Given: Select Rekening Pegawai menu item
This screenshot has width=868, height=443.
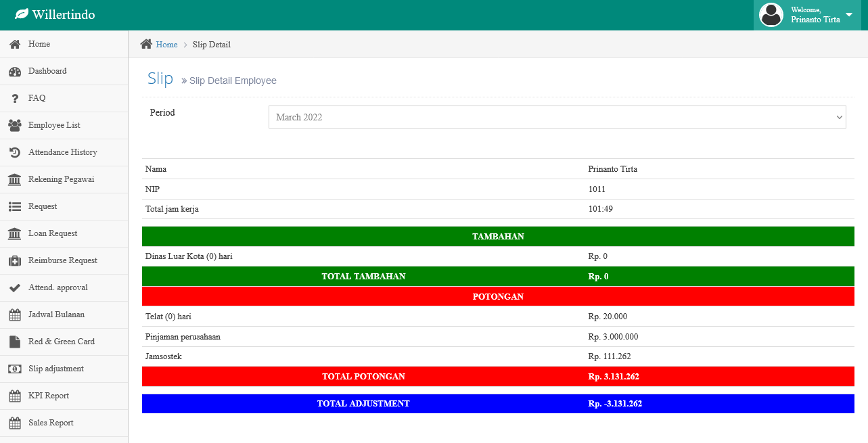Looking at the screenshot, I should [64, 179].
